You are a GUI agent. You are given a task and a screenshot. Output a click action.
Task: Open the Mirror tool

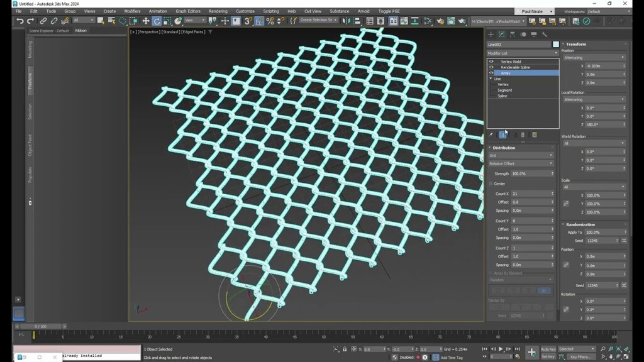(x=346, y=22)
